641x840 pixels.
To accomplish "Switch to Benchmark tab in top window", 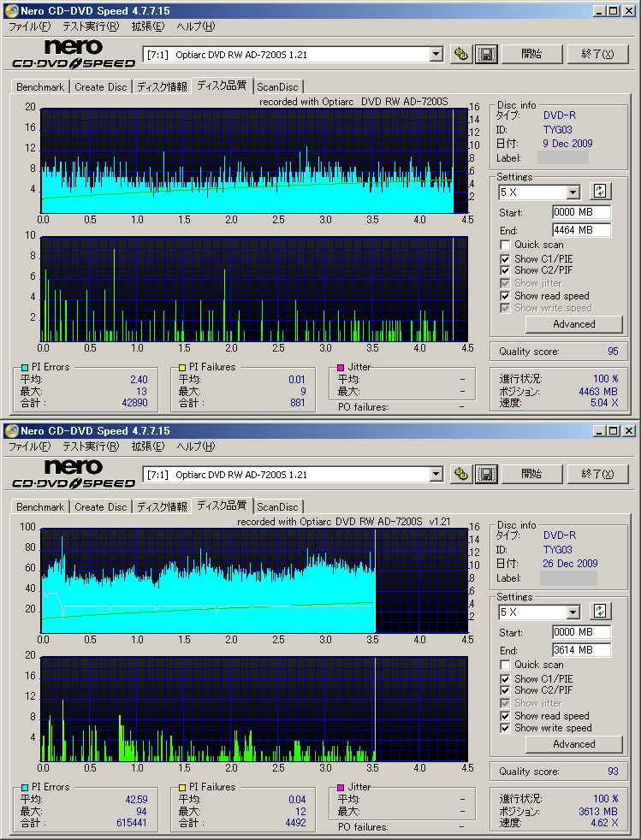I will pos(40,86).
